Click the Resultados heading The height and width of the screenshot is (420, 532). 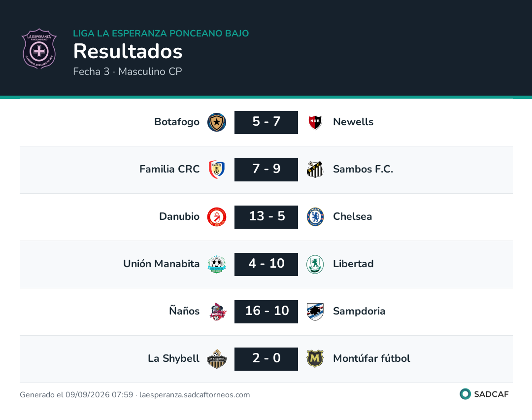pyautogui.click(x=128, y=51)
